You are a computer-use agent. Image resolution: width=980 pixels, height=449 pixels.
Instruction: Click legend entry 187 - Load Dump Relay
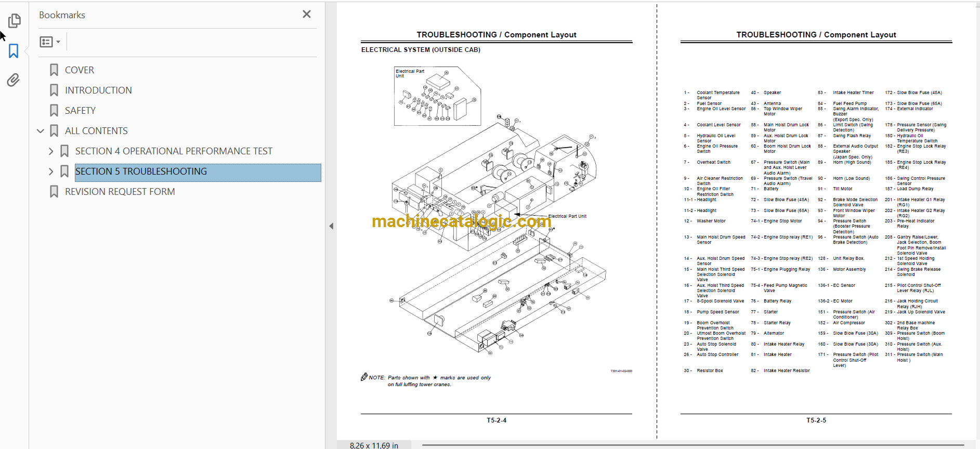(909, 189)
